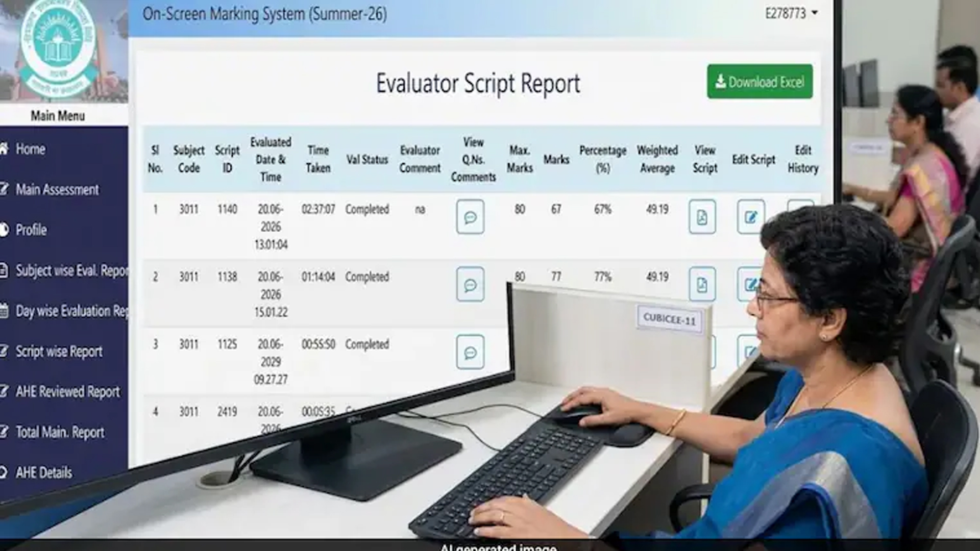980x551 pixels.
Task: Select script ID cell 1140
Action: pos(227,209)
